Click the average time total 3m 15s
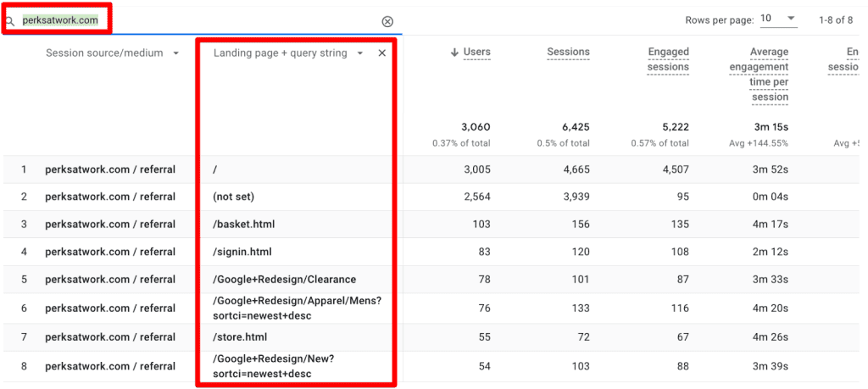The height and width of the screenshot is (389, 868). coord(771,127)
